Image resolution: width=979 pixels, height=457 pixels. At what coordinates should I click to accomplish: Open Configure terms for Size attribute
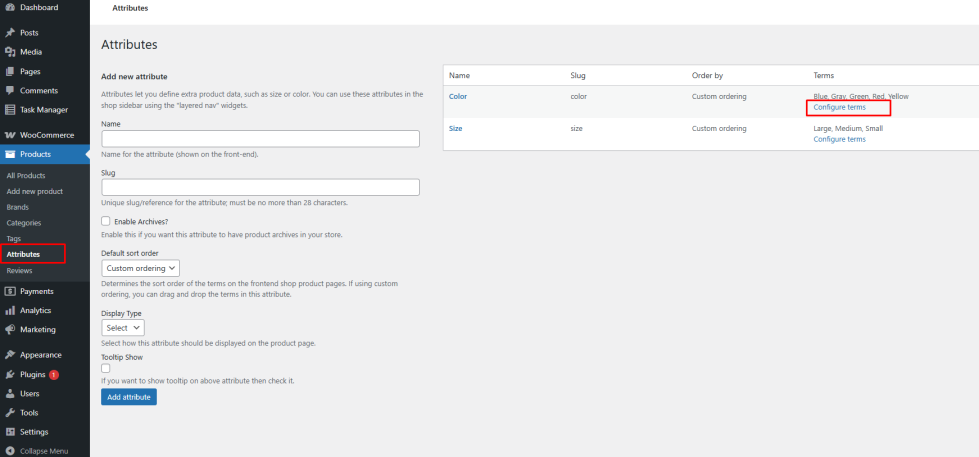(839, 139)
